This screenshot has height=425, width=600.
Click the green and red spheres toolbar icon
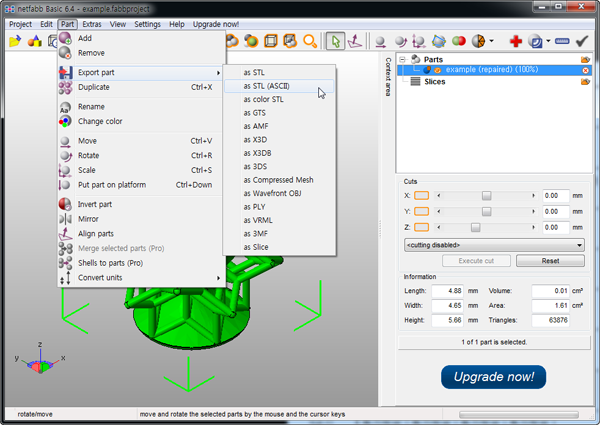click(458, 41)
